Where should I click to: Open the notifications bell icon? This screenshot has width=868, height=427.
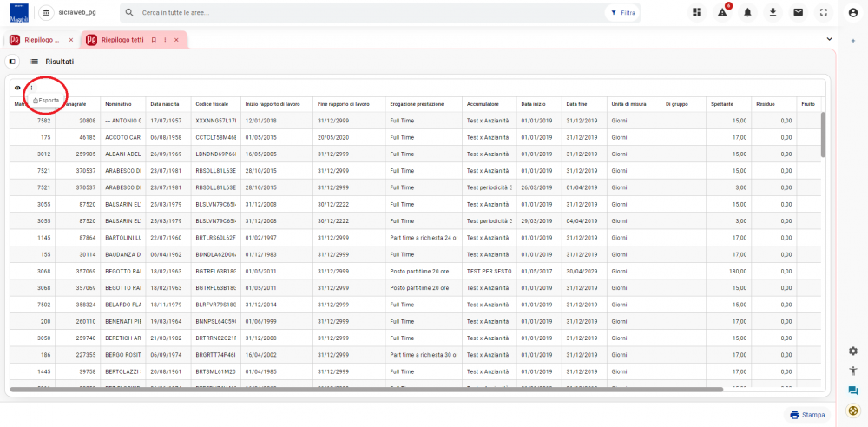tap(748, 12)
